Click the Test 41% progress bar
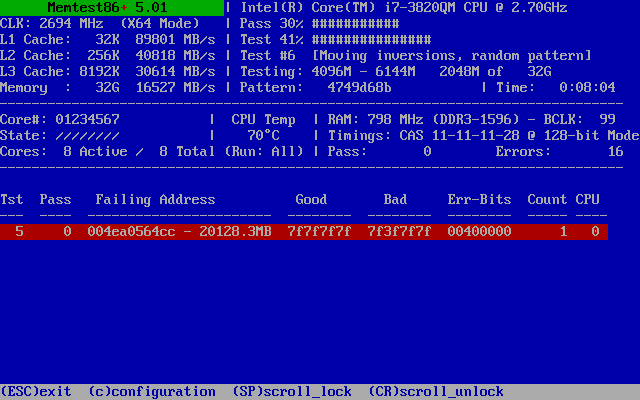This screenshot has width=640, height=400. [x=371, y=40]
